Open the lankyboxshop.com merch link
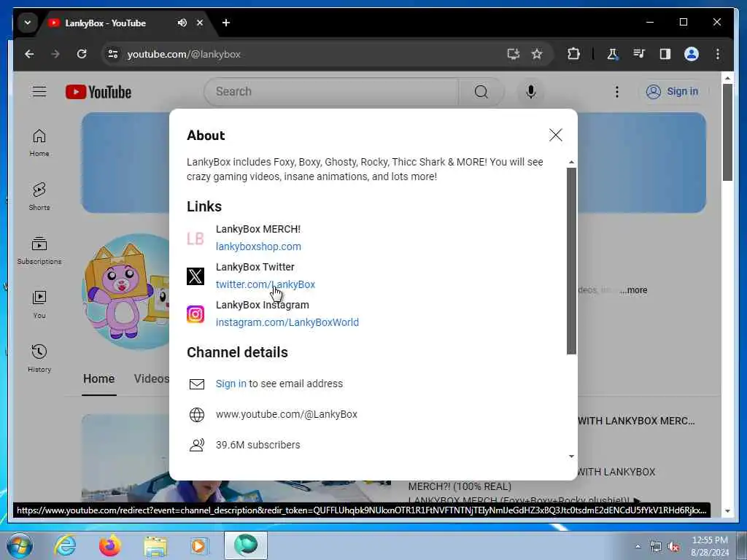 (258, 246)
